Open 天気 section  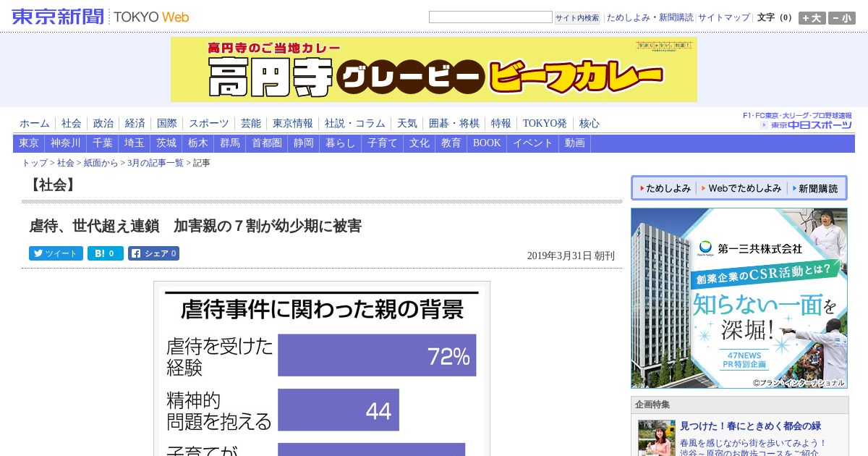pyautogui.click(x=407, y=124)
